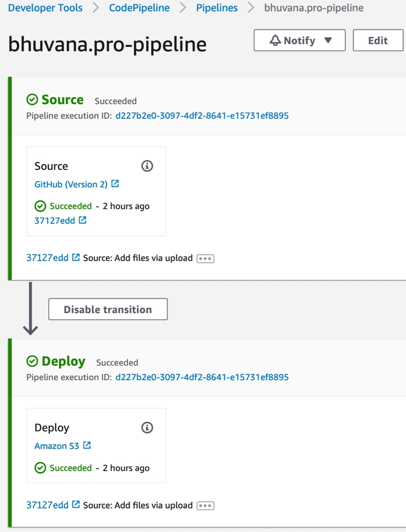Click external link icon beside Amazon S3
Image resolution: width=406 pixels, height=532 pixels.
[87, 445]
